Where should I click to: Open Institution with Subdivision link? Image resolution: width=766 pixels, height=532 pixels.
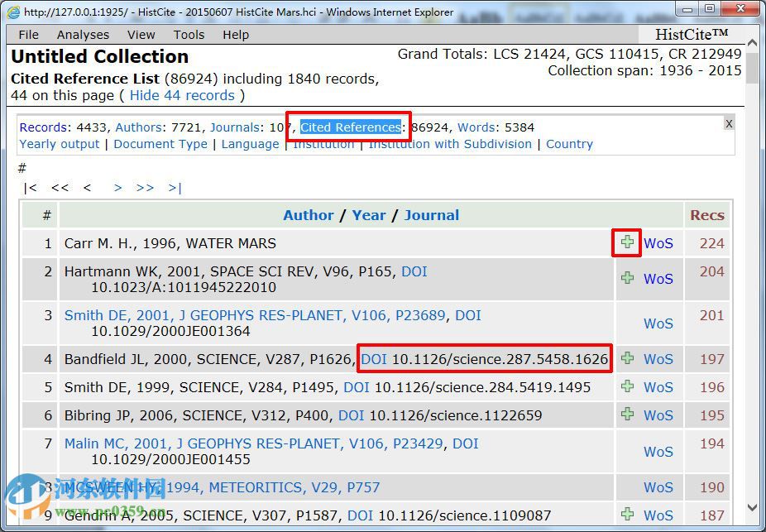[450, 144]
